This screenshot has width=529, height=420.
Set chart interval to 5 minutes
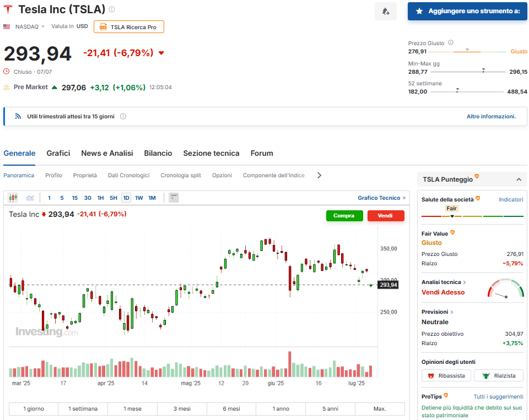tap(62, 198)
